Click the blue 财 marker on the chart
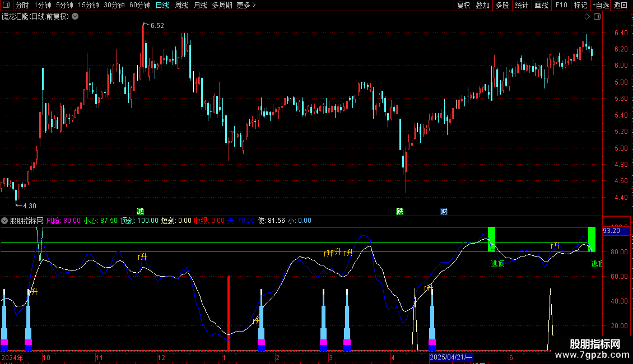The image size is (633, 364). pyautogui.click(x=444, y=212)
